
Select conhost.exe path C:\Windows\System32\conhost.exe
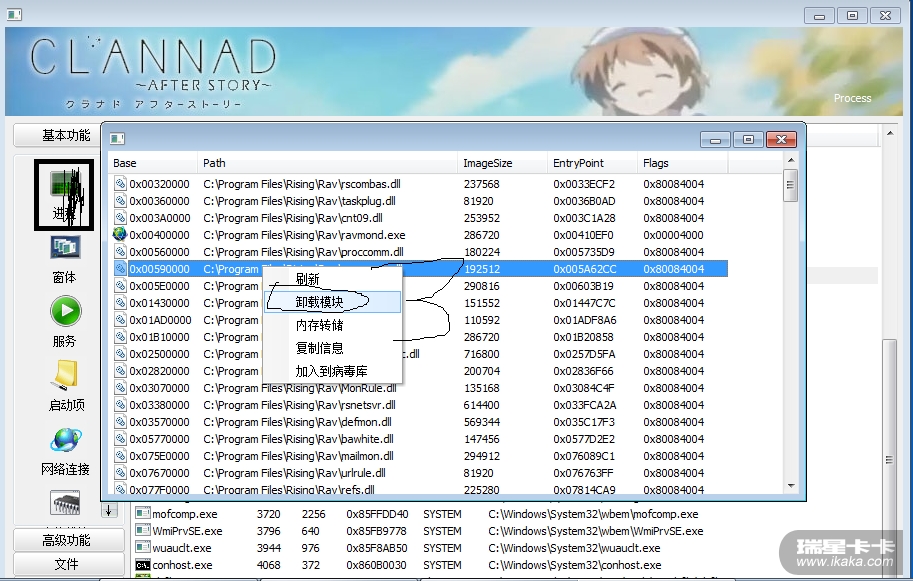[575, 565]
